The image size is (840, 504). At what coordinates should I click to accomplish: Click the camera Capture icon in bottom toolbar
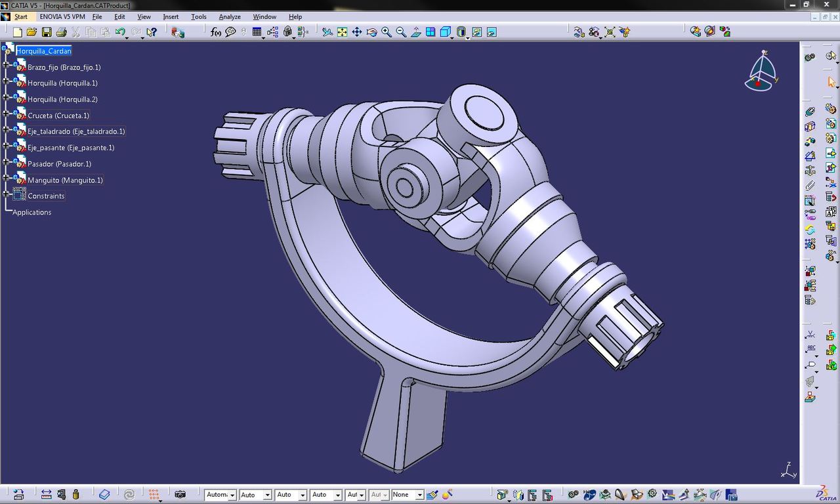pos(180,494)
